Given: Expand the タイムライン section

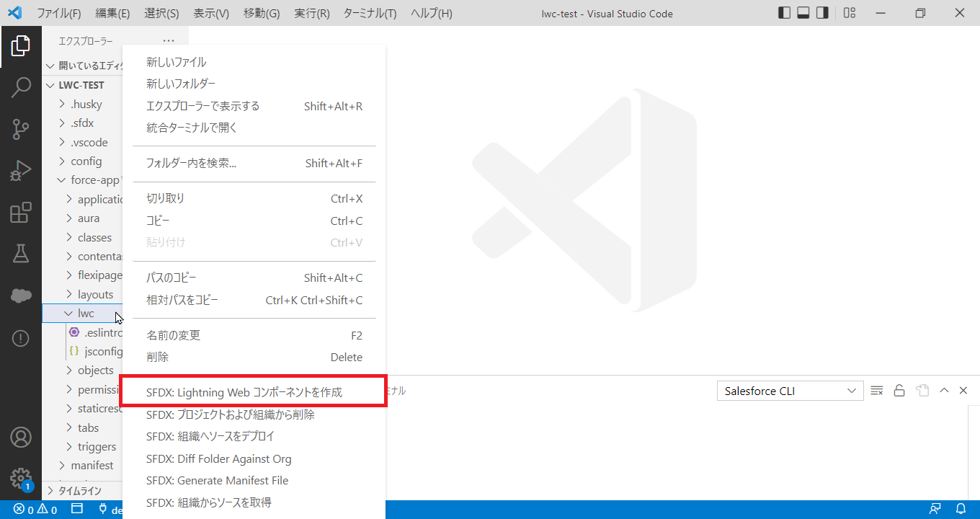Looking at the screenshot, I should pos(79,491).
